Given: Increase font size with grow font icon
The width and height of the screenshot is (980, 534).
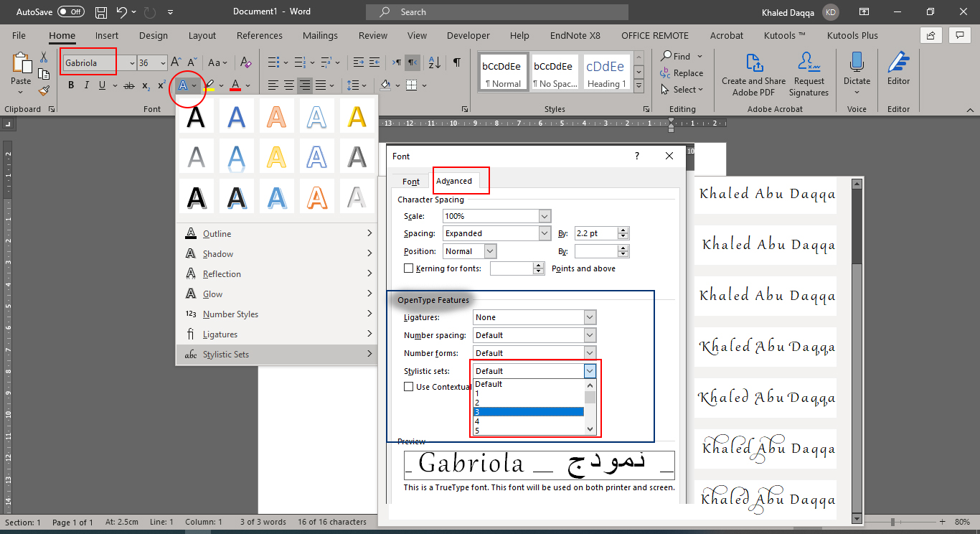Looking at the screenshot, I should click(176, 63).
